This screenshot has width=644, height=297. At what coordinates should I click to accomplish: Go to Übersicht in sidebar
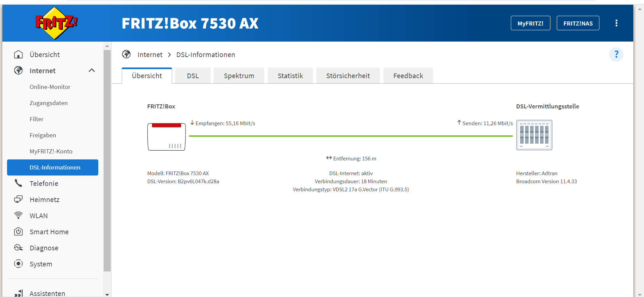coord(45,54)
